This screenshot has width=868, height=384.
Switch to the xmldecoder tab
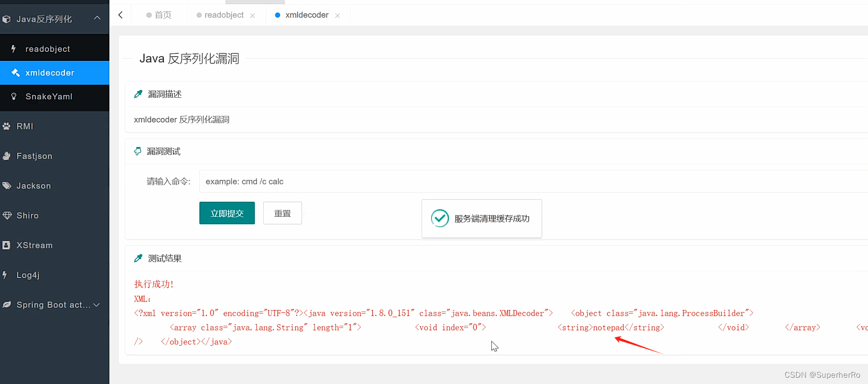[x=302, y=15]
